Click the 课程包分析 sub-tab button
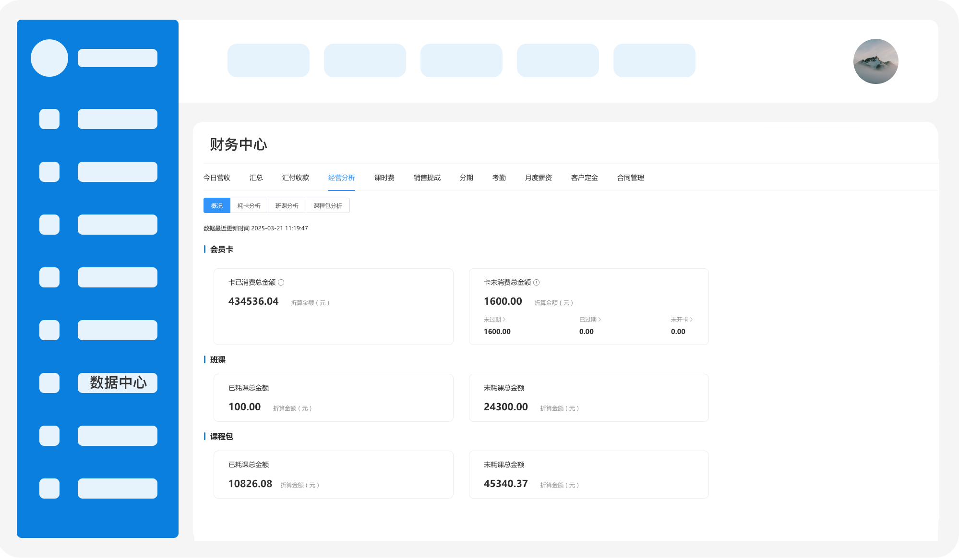Image resolution: width=959 pixels, height=560 pixels. click(328, 206)
